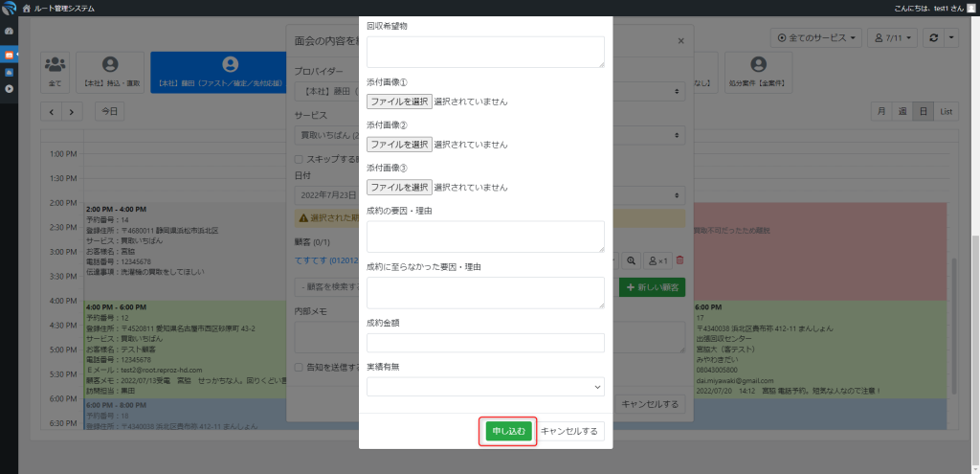The image size is (980, 474).
Task: Click the 回収希望物 text area
Action: point(485,52)
